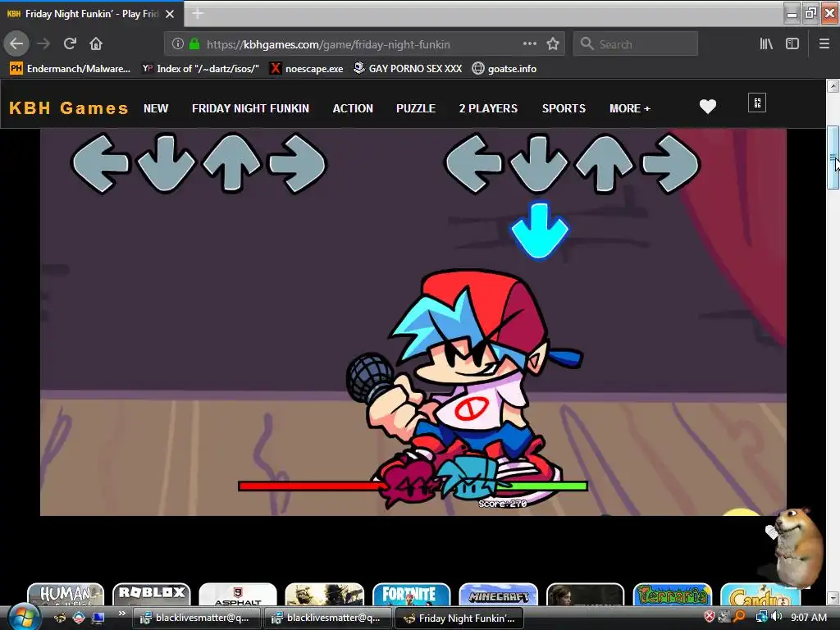Image resolution: width=840 pixels, height=630 pixels.
Task: Open the goatse.info bookmark
Action: [x=504, y=69]
